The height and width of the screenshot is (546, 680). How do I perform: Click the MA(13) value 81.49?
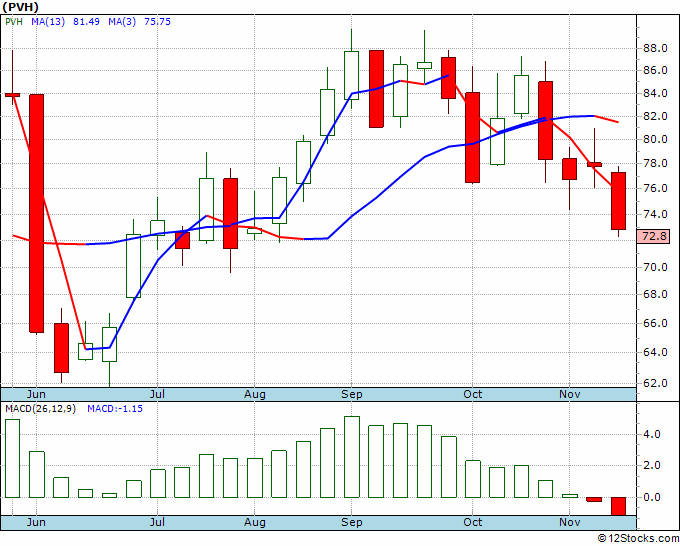click(86, 22)
